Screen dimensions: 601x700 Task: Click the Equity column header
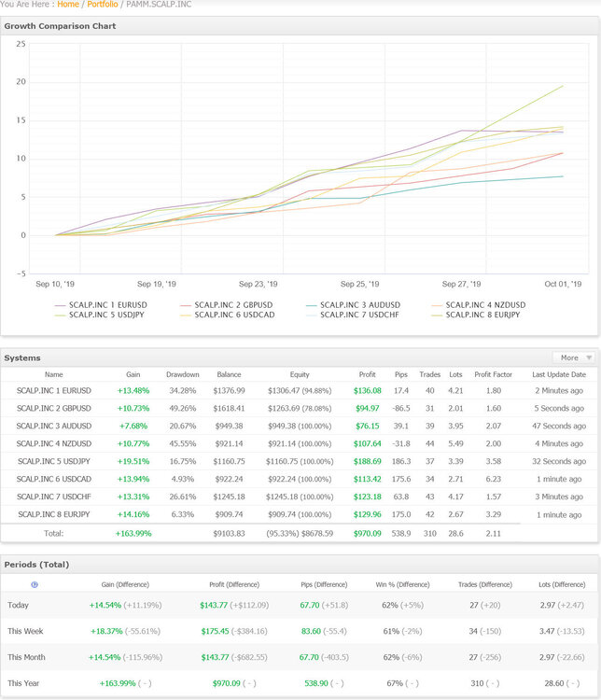(x=300, y=374)
